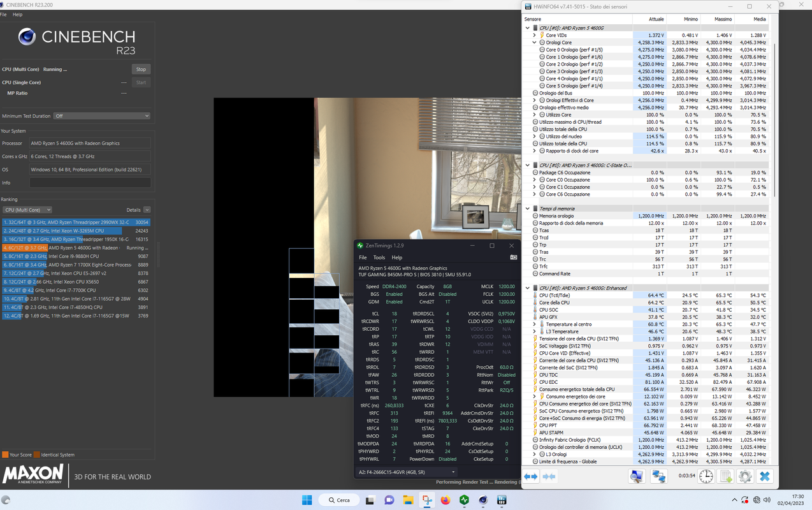Viewport: 812px width, 510px height.
Task: Open volume control in system tray
Action: [x=767, y=500]
